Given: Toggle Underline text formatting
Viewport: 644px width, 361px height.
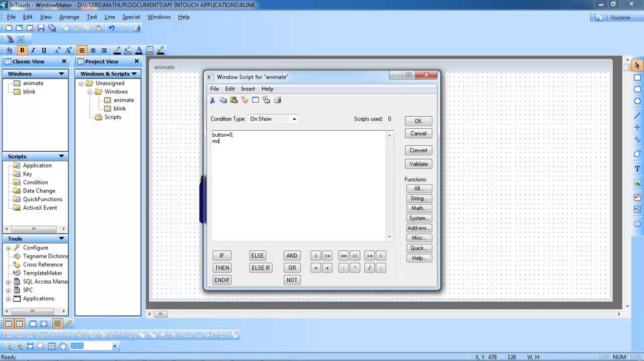Looking at the screenshot, I should pos(44,50).
